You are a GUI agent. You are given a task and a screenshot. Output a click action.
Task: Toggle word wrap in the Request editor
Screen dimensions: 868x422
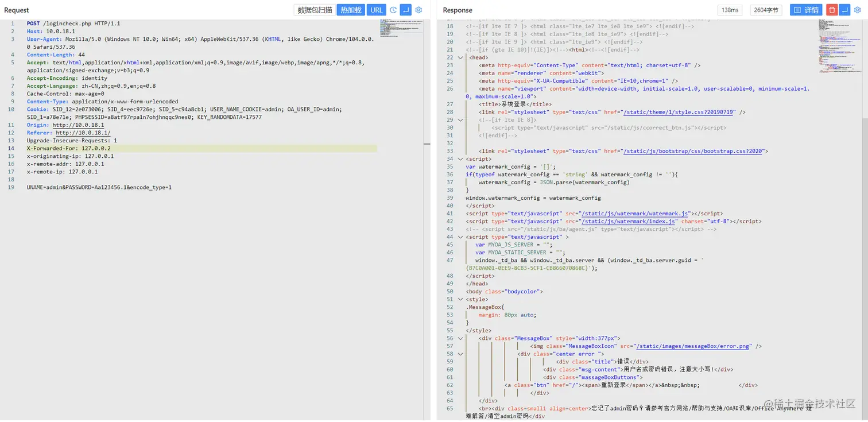click(x=406, y=10)
